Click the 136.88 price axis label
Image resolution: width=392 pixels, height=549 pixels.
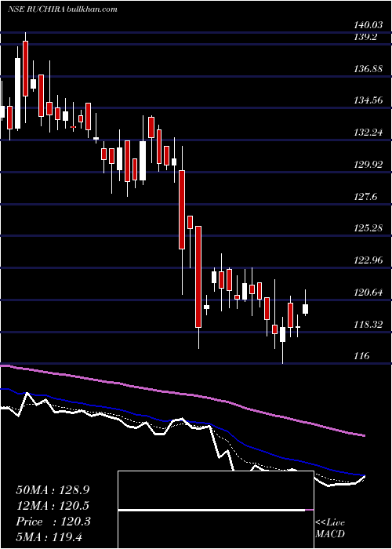(368, 69)
